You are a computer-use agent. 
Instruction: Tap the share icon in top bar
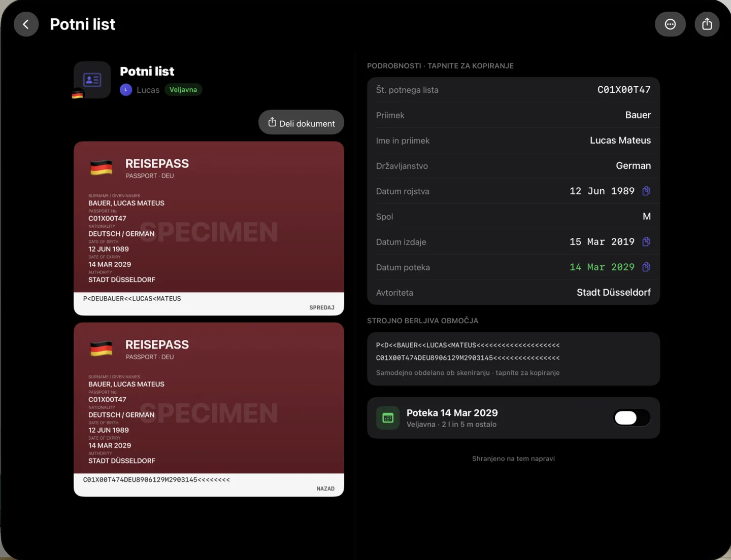click(707, 24)
